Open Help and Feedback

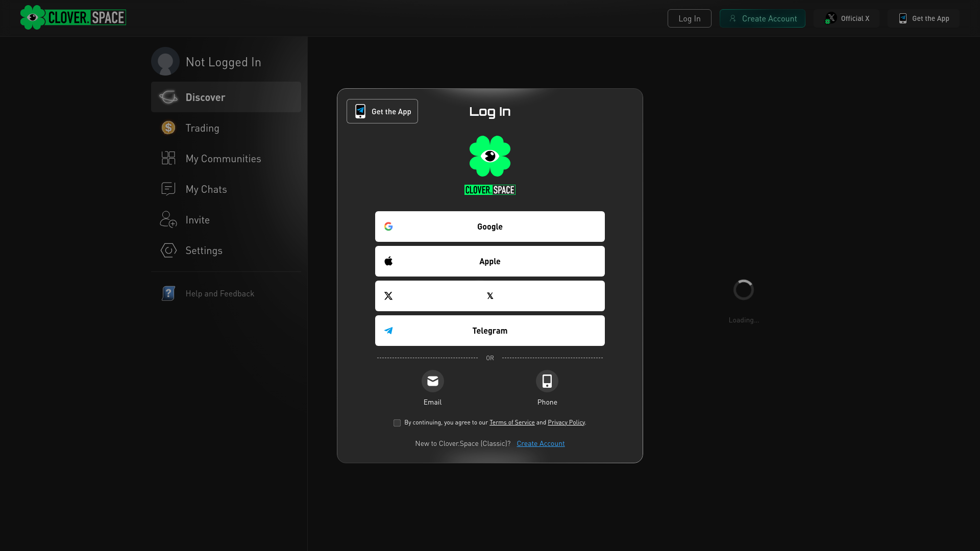click(226, 293)
